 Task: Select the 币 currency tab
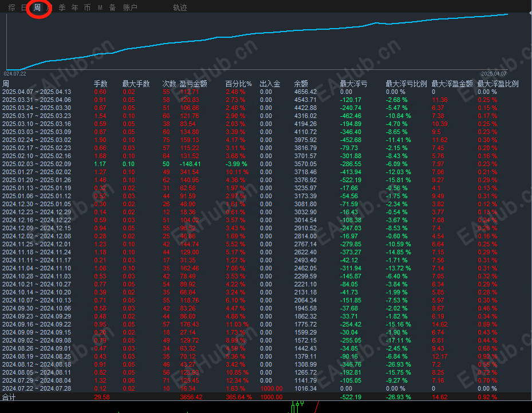pyautogui.click(x=87, y=7)
